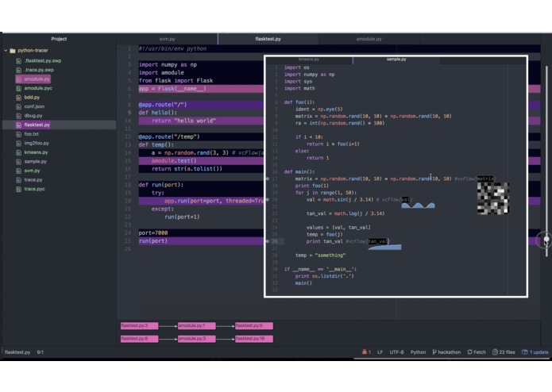Click the file icon beside kmeans.py
The image size is (552, 392).
coord(18,152)
